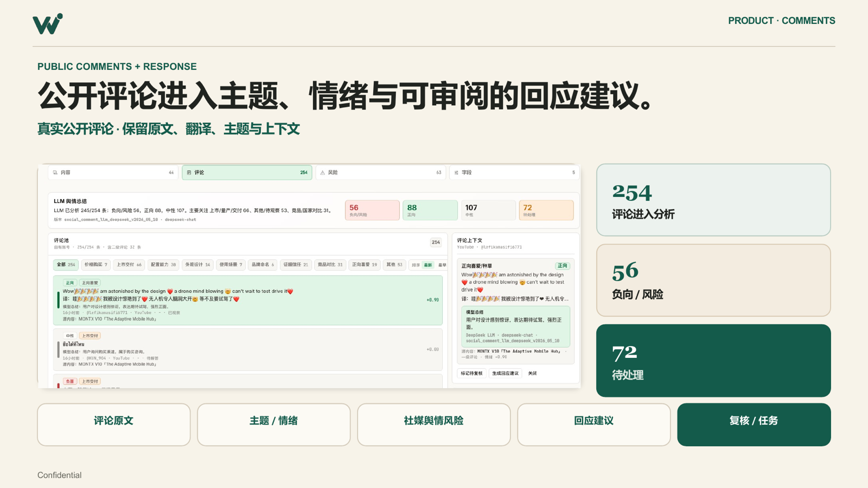Click the 复核 / 任务 dark card

pyautogui.click(x=754, y=425)
